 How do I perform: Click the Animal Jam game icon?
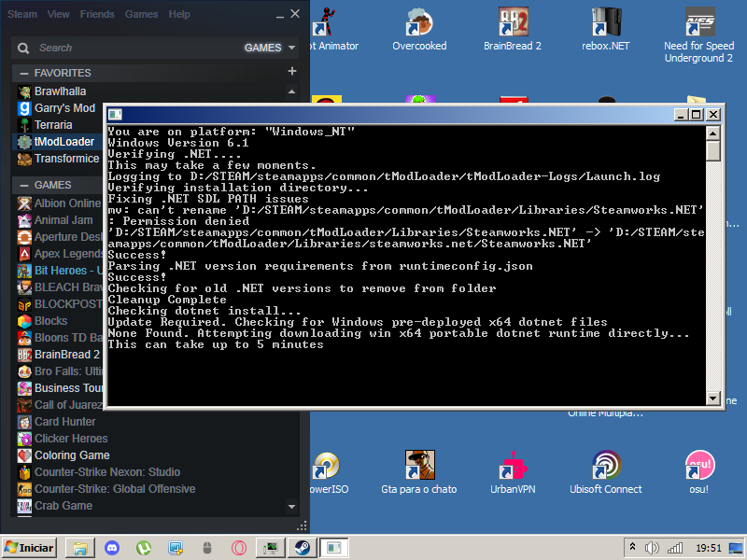(x=24, y=220)
